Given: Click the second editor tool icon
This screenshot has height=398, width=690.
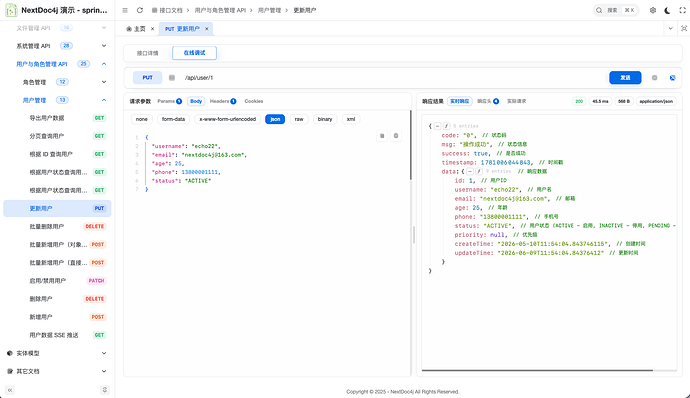Looking at the screenshot, I should (x=396, y=136).
